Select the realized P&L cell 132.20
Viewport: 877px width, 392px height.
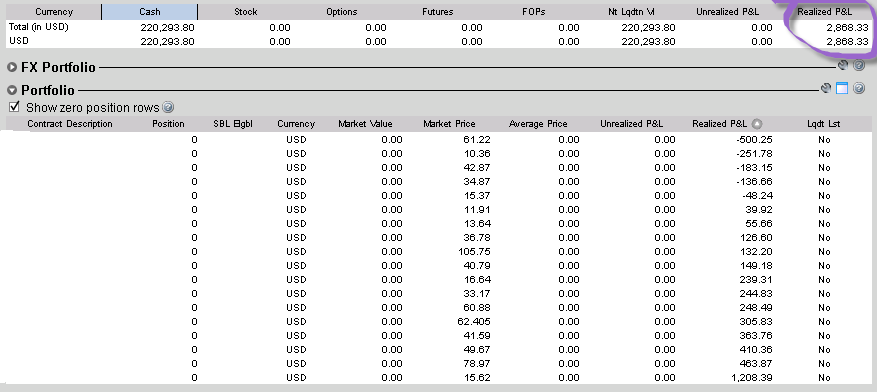(757, 251)
